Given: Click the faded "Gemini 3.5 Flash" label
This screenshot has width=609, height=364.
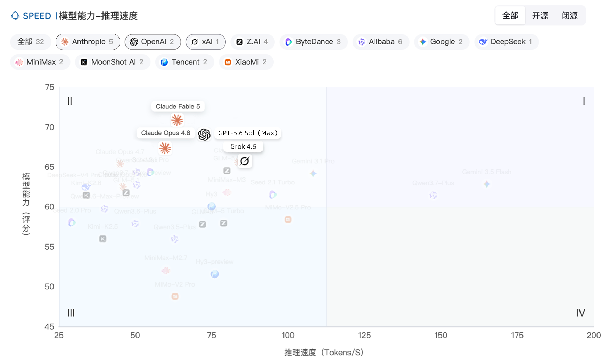Looking at the screenshot, I should (487, 172).
